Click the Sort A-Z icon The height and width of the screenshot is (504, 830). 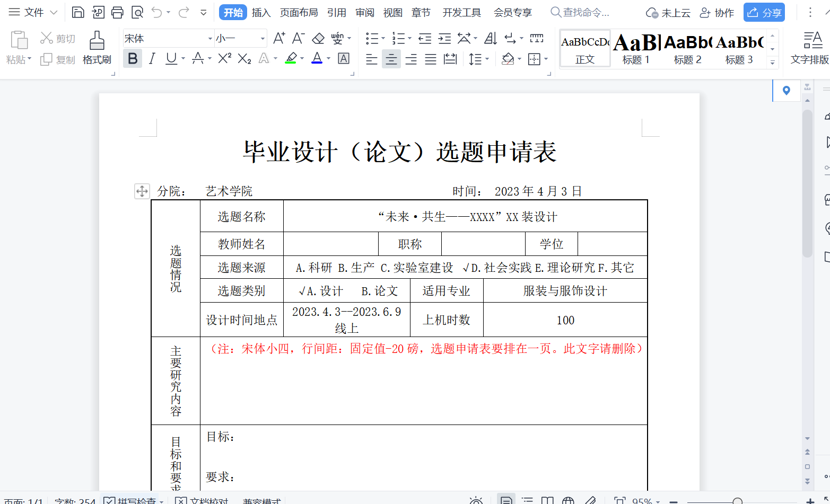pos(491,38)
